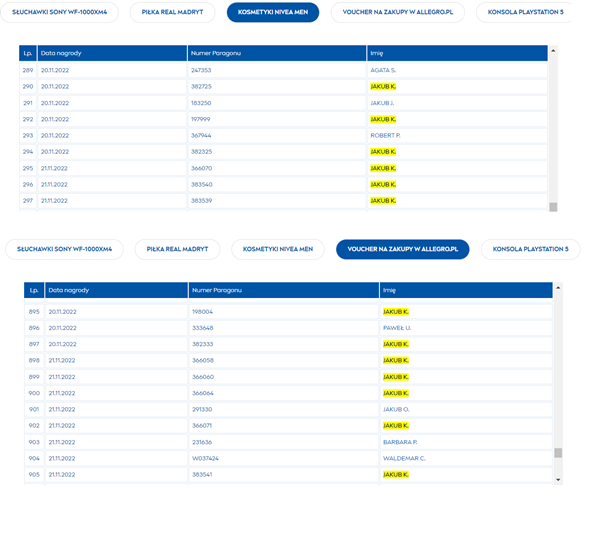Select the lower Słuchawki Sony WF-1000XM4 tab
The height and width of the screenshot is (537, 600).
63,249
